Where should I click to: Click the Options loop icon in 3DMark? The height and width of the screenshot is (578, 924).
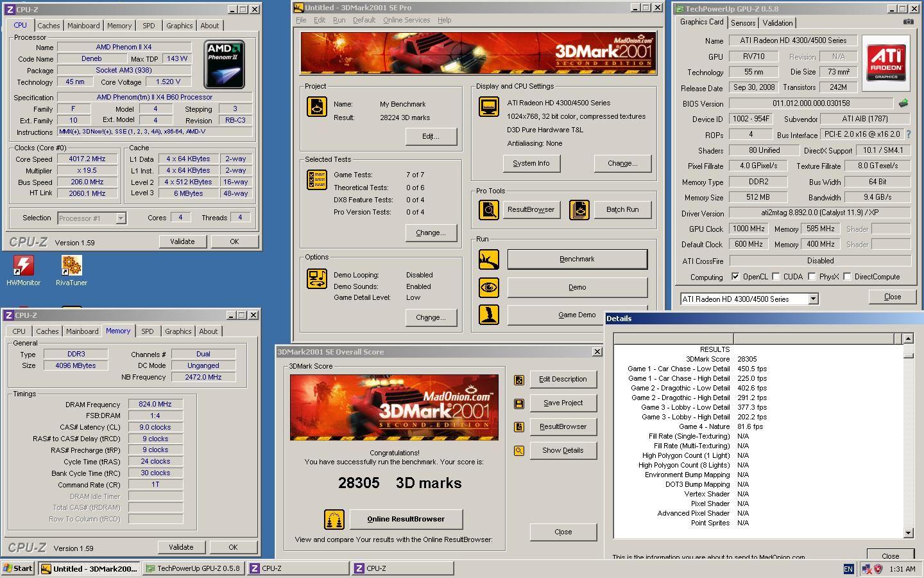(x=317, y=279)
